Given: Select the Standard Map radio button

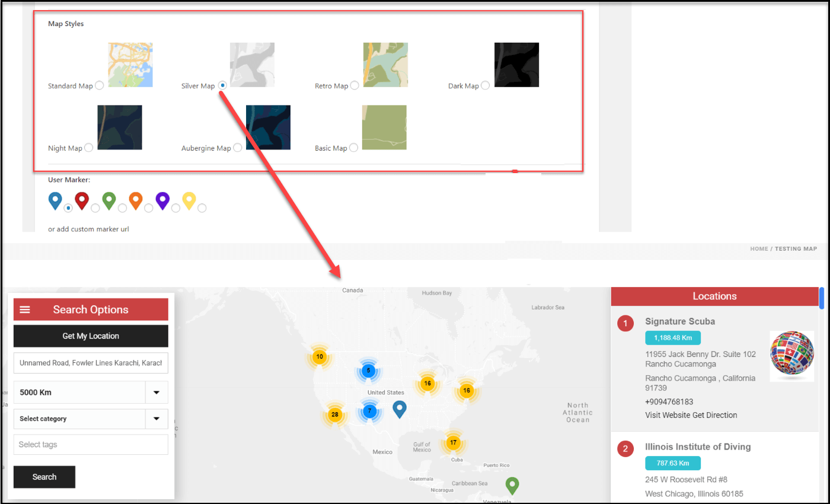Looking at the screenshot, I should click(99, 85).
